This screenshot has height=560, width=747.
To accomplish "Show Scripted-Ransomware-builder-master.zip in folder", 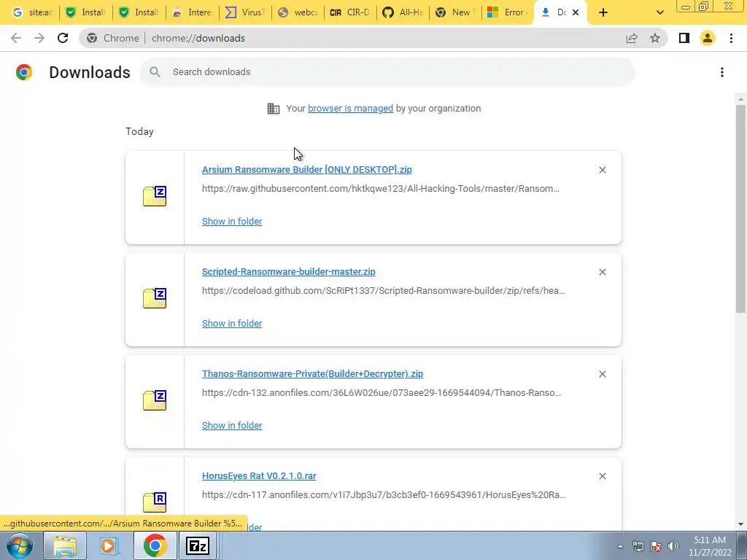I will (232, 323).
